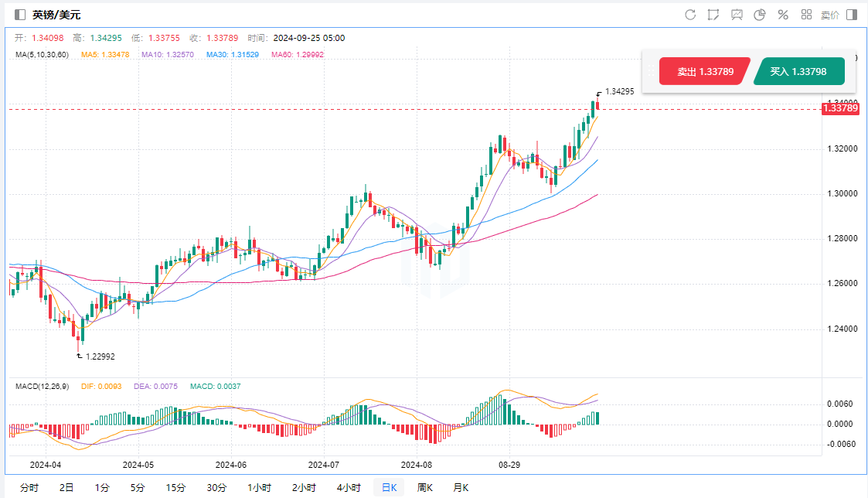Click the 买入 1.33798 buy button

(798, 71)
